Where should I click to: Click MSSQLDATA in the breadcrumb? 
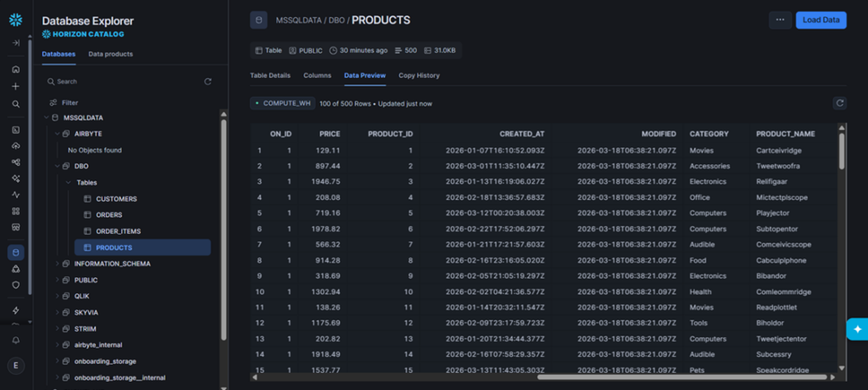[x=299, y=20]
